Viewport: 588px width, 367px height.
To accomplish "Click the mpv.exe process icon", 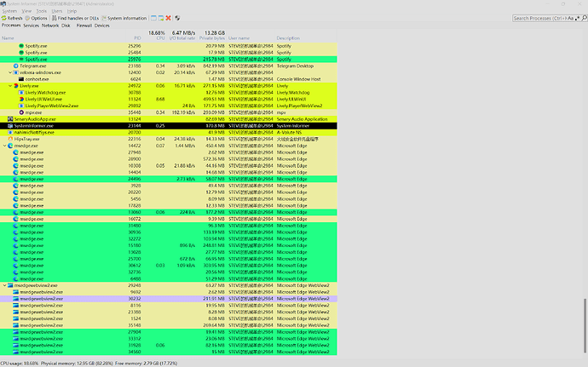I will [21, 112].
